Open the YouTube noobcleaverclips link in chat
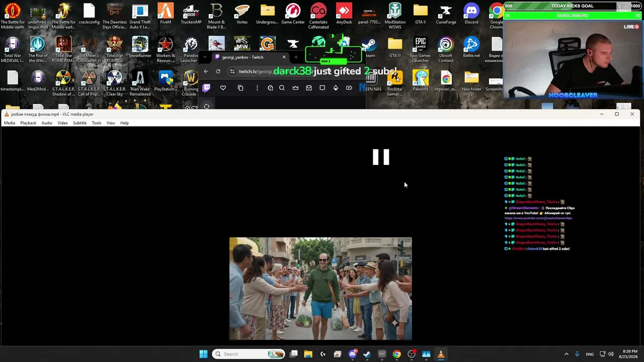Screen dimensions: 644x362 pos(538,218)
